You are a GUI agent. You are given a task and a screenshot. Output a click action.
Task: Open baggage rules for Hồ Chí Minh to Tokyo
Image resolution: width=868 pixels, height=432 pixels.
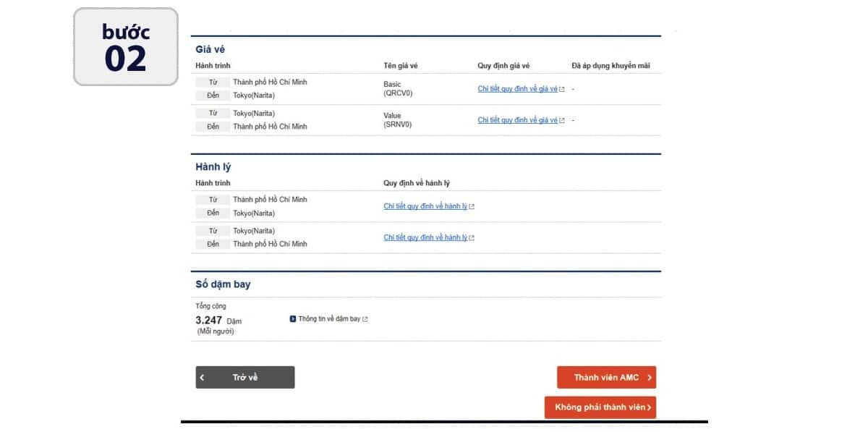(425, 206)
